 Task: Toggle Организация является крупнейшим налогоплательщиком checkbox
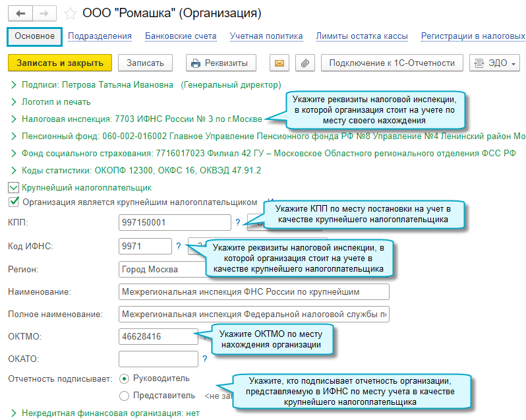point(13,202)
